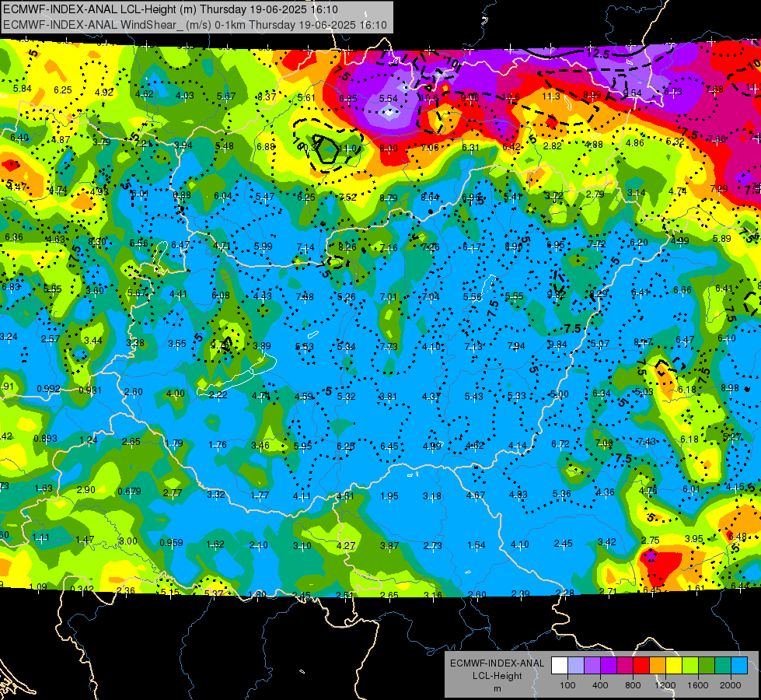761x700 pixels.
Task: Click the wind shear value '9.84'
Action: tap(558, 345)
